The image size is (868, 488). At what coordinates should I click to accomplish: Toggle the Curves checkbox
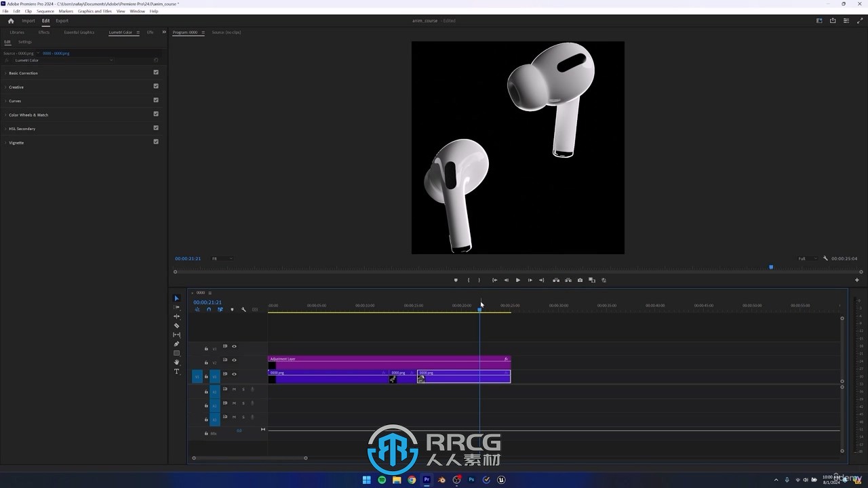(156, 100)
